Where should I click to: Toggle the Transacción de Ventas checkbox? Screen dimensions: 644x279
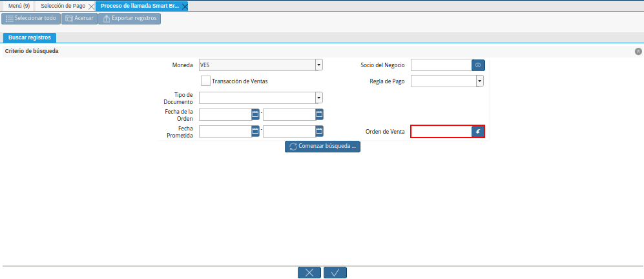(206, 81)
